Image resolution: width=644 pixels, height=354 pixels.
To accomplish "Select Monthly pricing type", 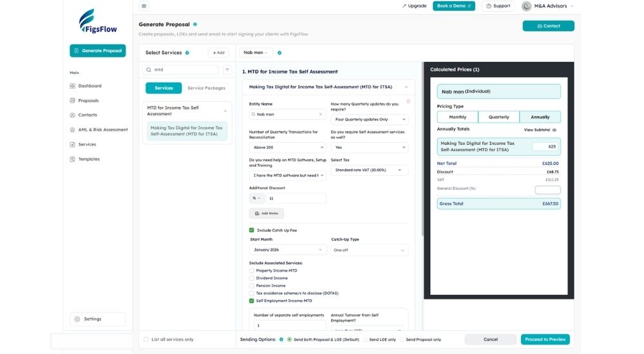I will click(457, 117).
